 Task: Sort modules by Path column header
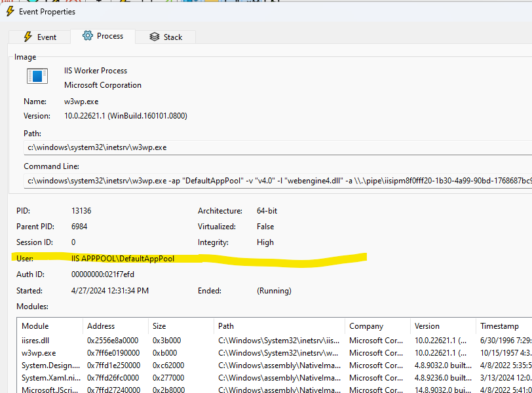[x=279, y=326]
